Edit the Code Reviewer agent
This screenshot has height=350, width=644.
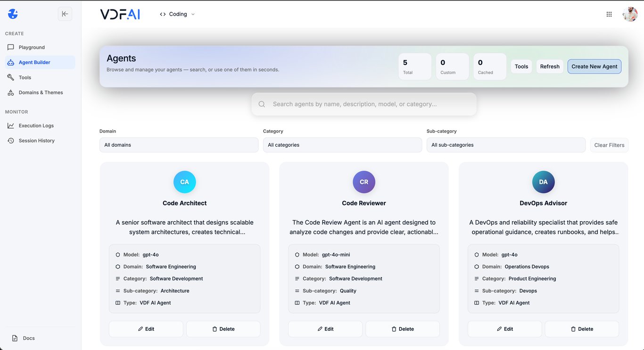(x=325, y=329)
